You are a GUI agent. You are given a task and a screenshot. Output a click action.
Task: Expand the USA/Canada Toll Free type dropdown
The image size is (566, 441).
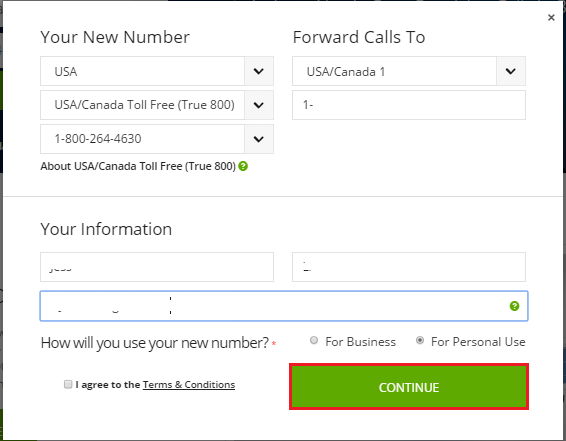(x=258, y=105)
